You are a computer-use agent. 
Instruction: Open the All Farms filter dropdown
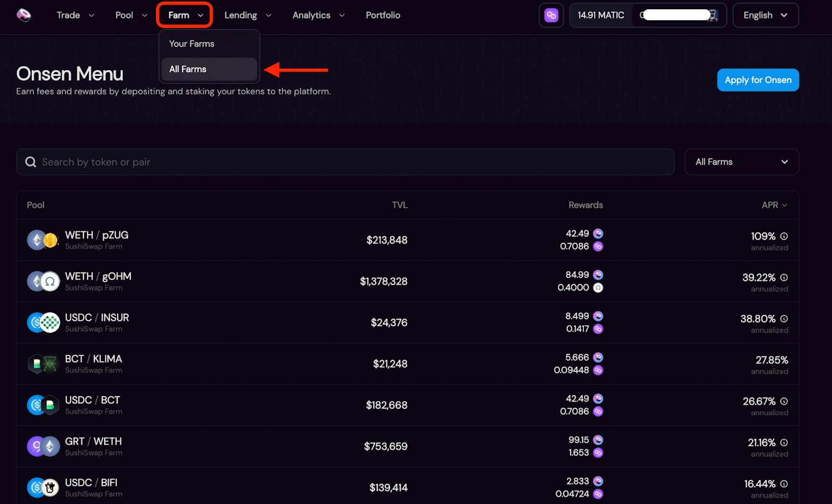(x=742, y=162)
